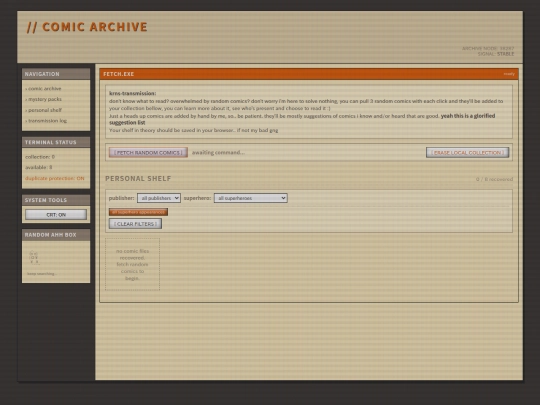Click the SIGNAL: STABLE indicator
The height and width of the screenshot is (405, 540).
(x=496, y=54)
